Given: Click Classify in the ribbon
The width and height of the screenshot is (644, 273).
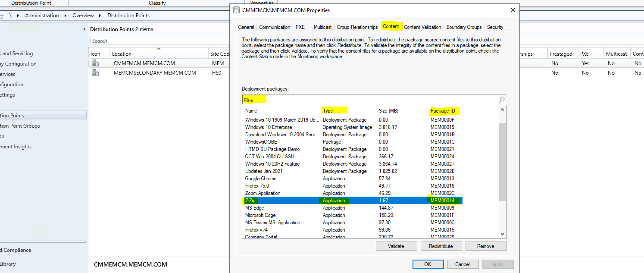Looking at the screenshot, I should (x=157, y=3).
